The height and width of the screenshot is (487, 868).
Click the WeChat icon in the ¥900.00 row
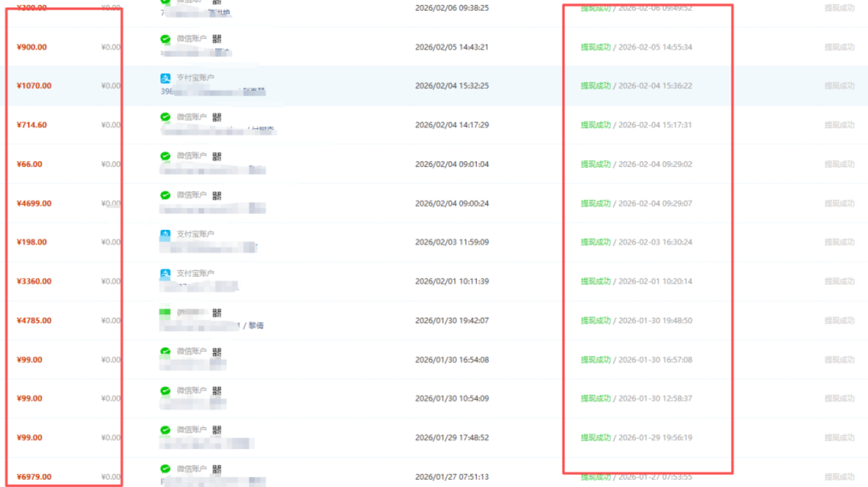(165, 39)
